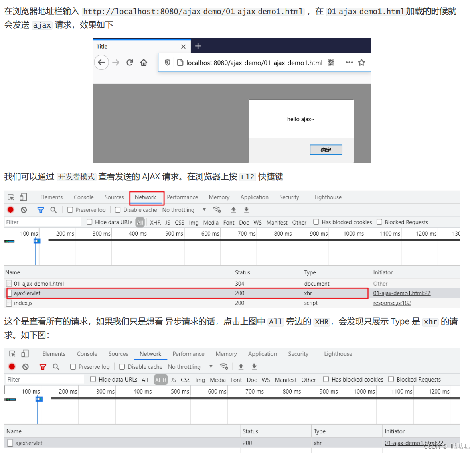Image resolution: width=476 pixels, height=453 pixels.
Task: Open Lighthouse tab in upper DevTools
Action: 328,197
